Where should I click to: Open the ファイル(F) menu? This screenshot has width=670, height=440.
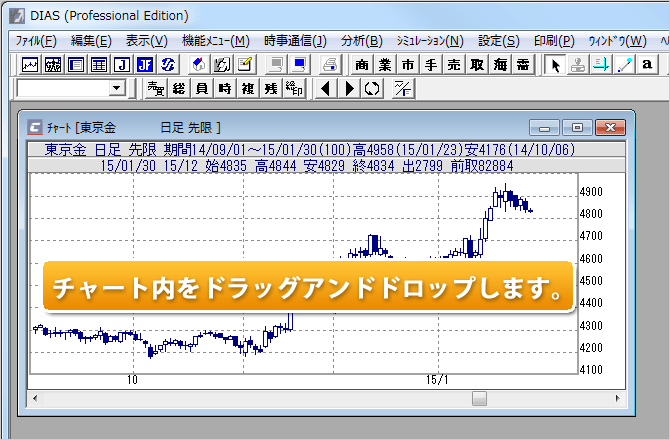[36, 40]
